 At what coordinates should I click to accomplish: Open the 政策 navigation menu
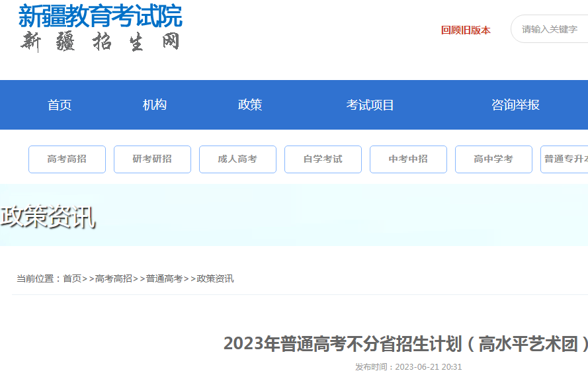[250, 105]
